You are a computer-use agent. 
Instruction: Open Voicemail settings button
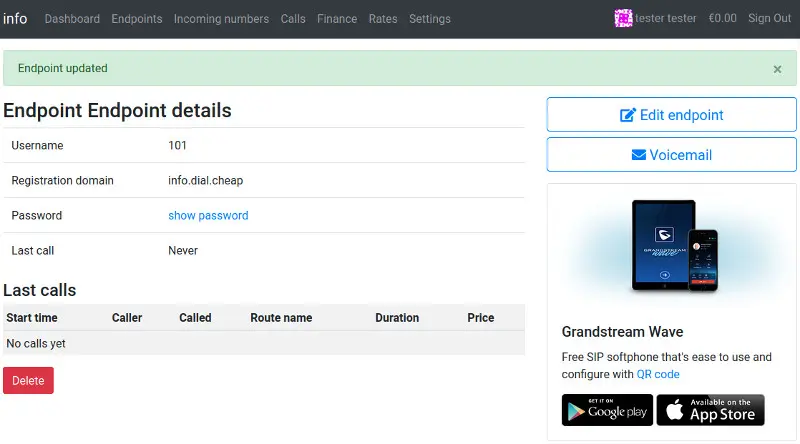(671, 155)
